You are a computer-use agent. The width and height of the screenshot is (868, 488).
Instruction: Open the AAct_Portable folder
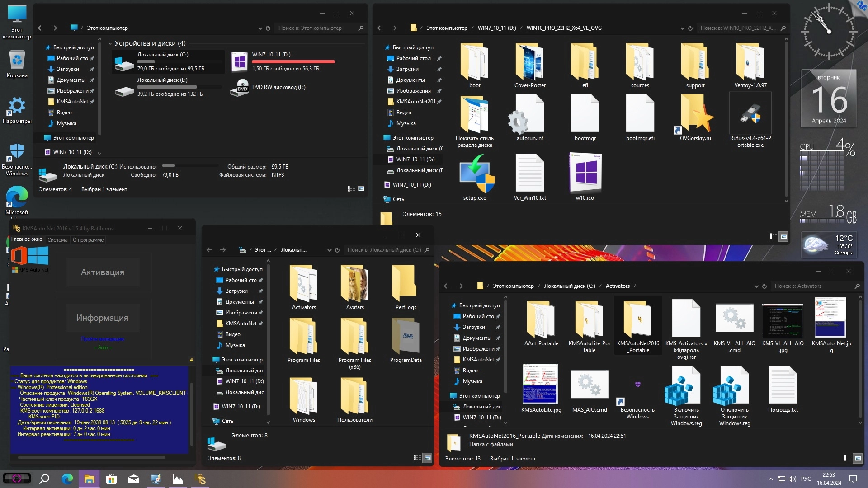tap(541, 320)
